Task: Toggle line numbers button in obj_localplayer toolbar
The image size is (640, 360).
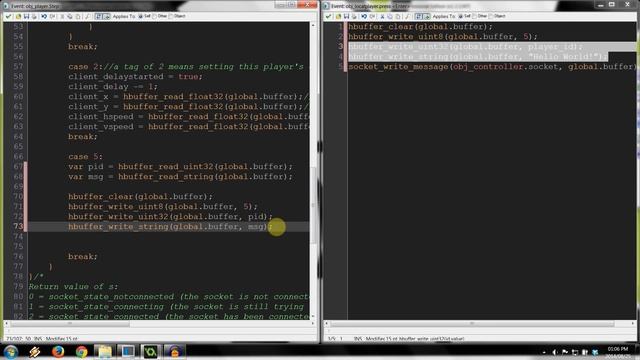Action: [x=418, y=16]
